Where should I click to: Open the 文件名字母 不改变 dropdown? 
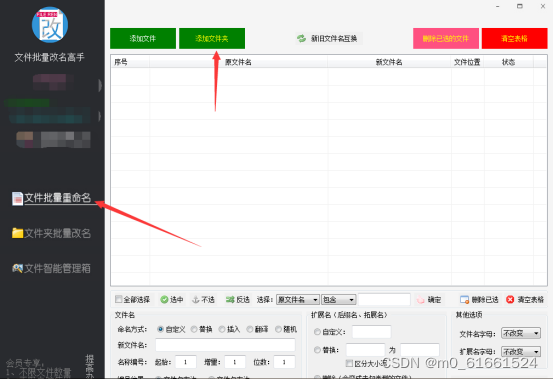coord(521,333)
